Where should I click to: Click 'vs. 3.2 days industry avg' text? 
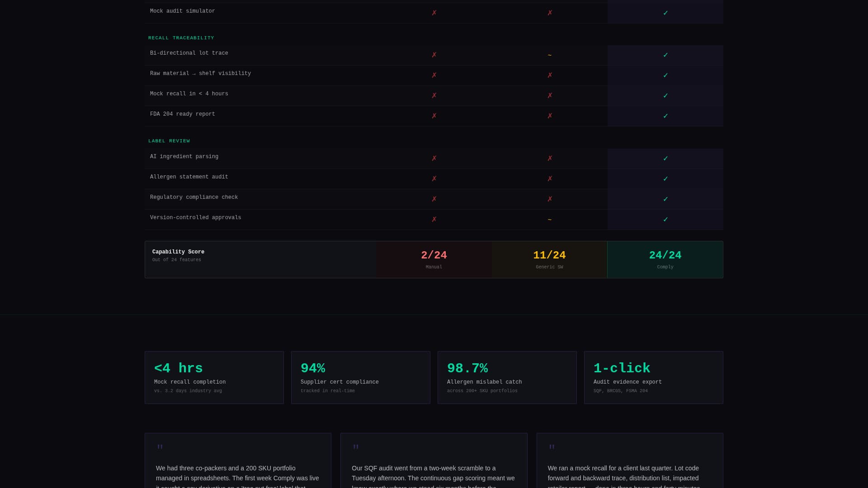click(188, 391)
